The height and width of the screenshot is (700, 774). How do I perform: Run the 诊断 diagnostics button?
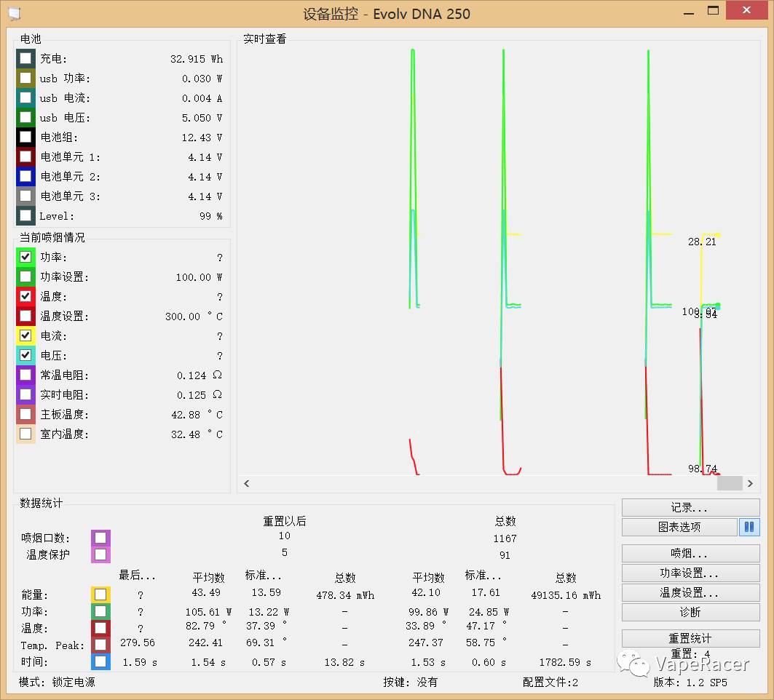point(690,612)
